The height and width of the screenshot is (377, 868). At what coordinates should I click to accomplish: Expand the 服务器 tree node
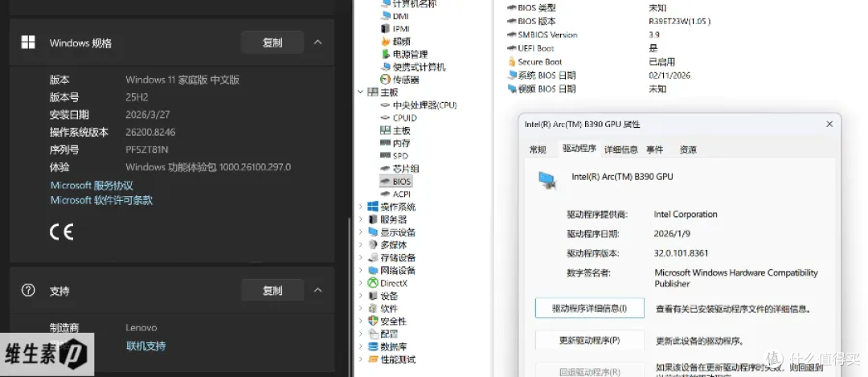click(360, 219)
